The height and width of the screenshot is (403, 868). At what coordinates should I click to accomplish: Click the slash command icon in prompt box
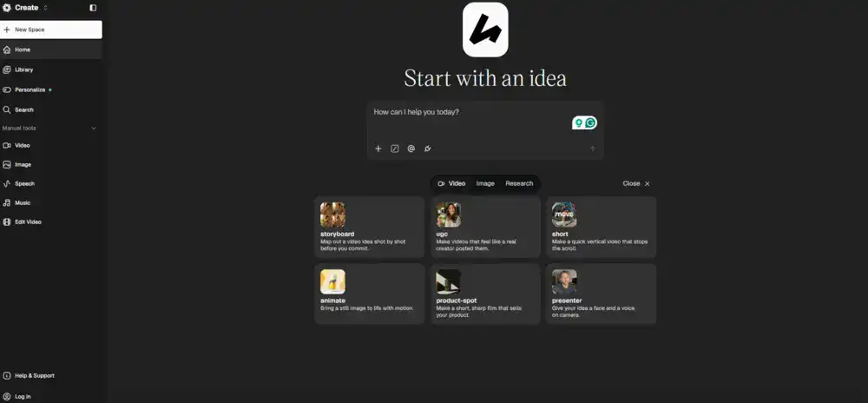click(x=395, y=149)
